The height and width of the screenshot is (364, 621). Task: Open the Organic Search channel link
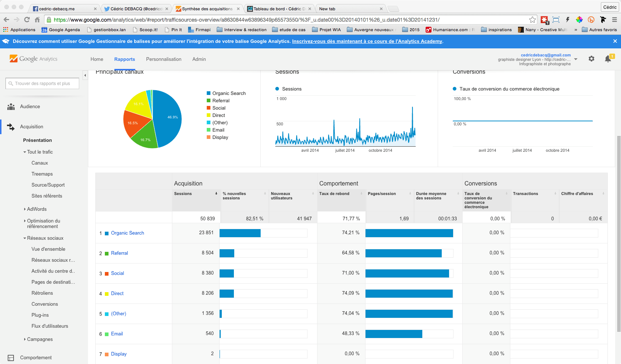(127, 233)
